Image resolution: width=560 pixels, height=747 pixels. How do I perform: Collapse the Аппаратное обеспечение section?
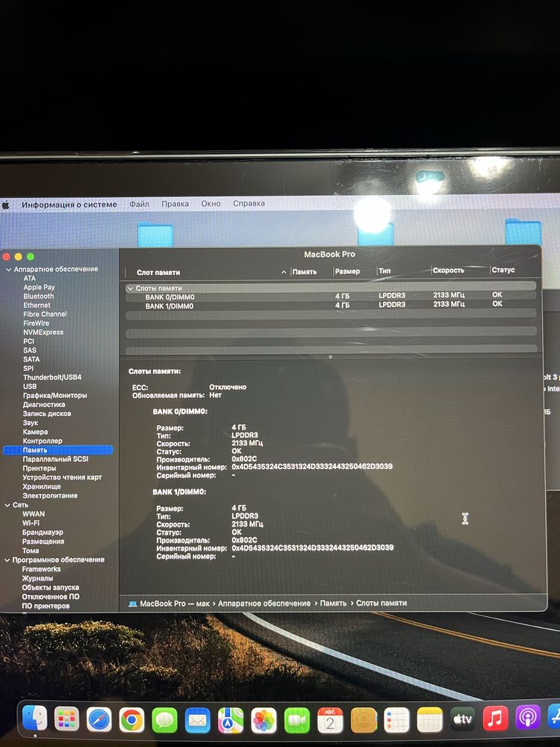8,269
